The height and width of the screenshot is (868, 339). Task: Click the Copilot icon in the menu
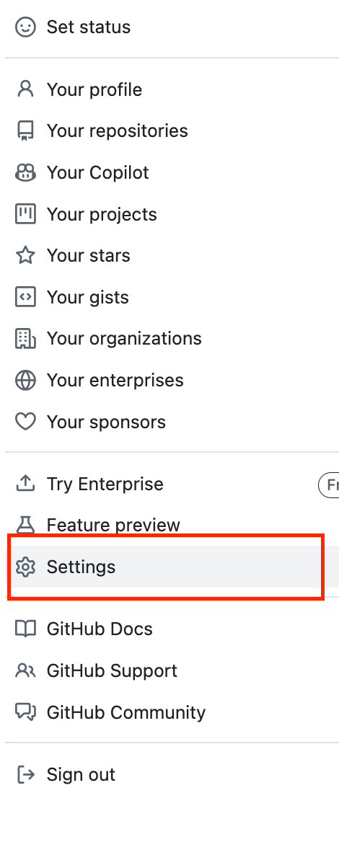(x=25, y=173)
